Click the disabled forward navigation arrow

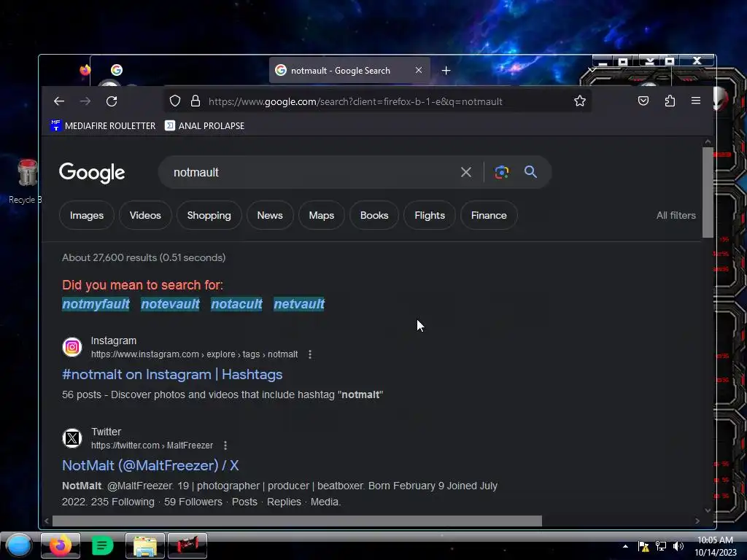click(85, 101)
